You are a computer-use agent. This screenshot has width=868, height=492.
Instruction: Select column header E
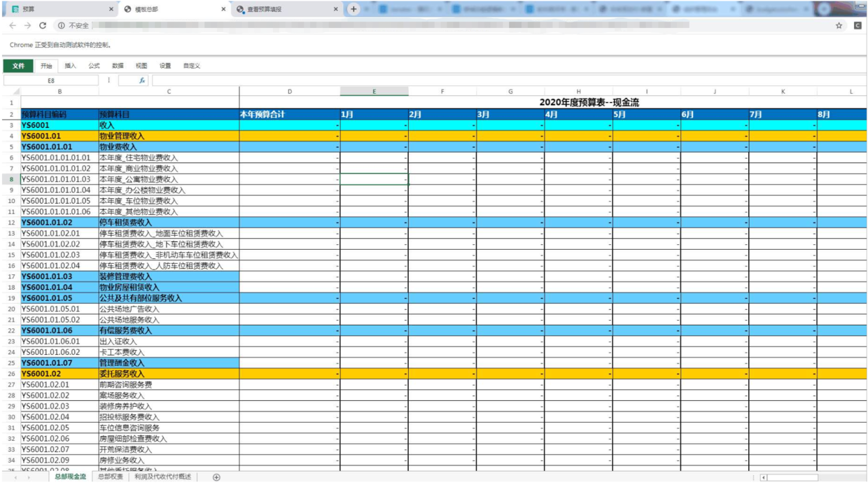tap(374, 92)
